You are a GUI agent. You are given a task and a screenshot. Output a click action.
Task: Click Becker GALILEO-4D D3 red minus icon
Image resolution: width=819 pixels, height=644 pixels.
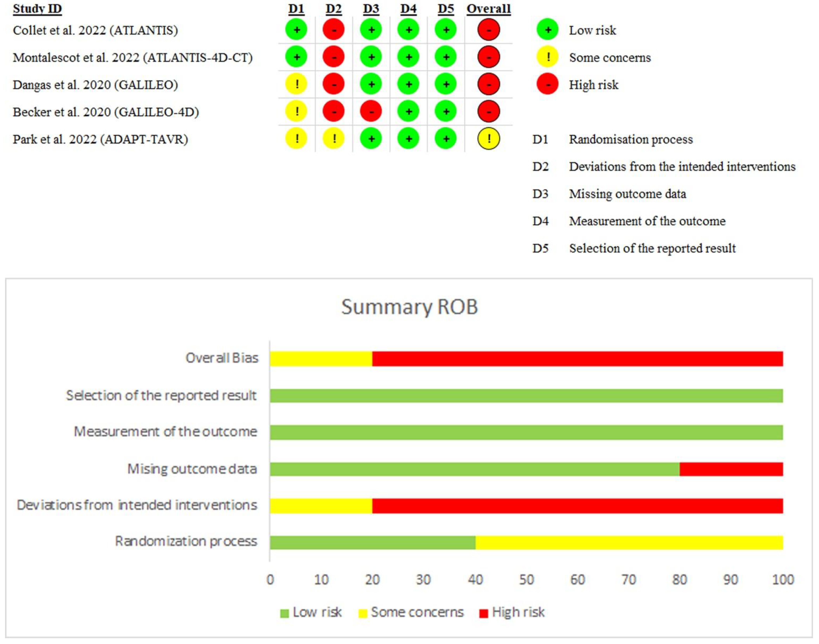pyautogui.click(x=371, y=112)
